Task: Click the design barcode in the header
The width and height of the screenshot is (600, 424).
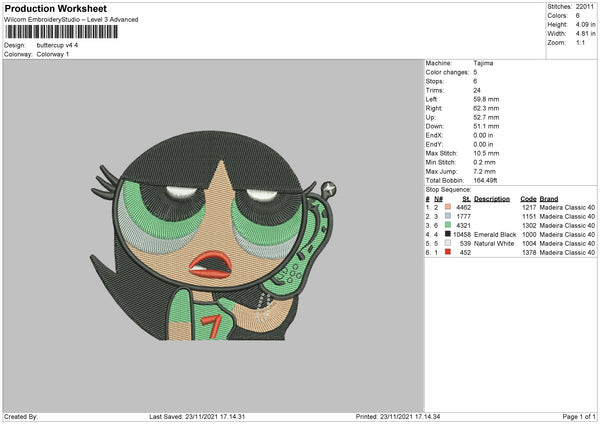Action: pyautogui.click(x=60, y=32)
